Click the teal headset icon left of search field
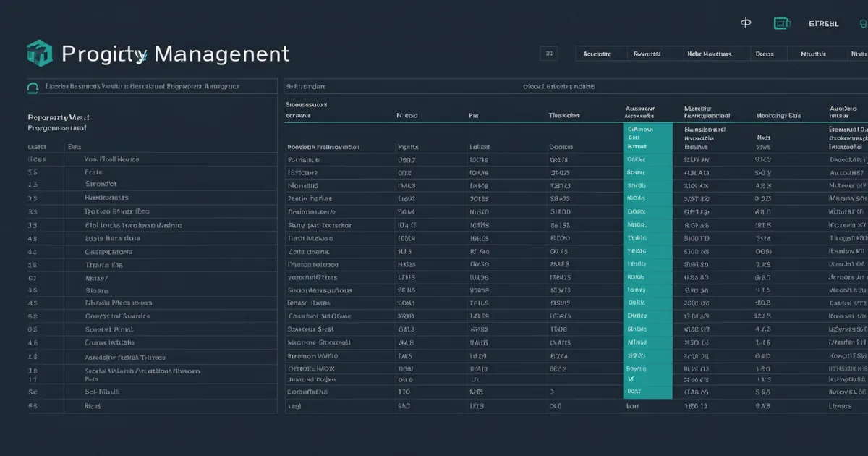 click(33, 87)
